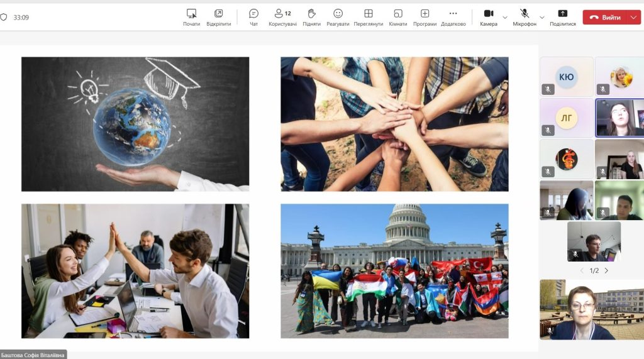Start sharing with the Поділитися button
The image size is (644, 359).
[562, 17]
